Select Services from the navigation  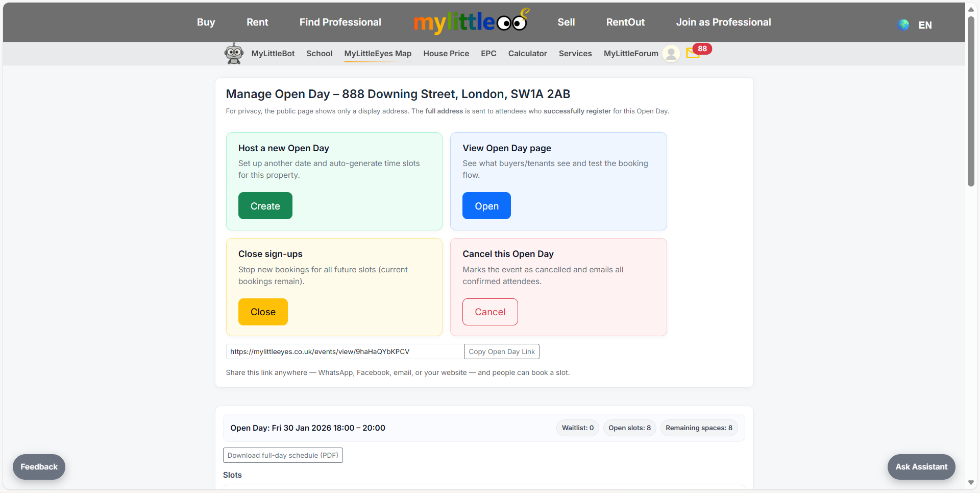[x=575, y=53]
